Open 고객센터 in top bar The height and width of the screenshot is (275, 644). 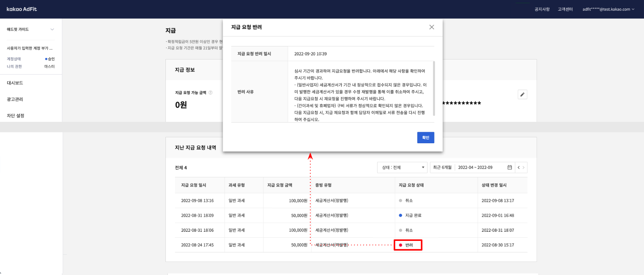[x=565, y=9]
